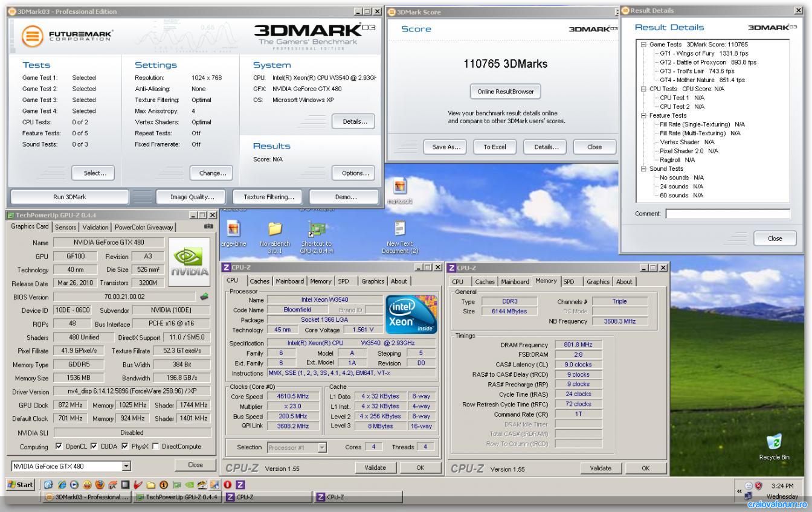The height and width of the screenshot is (512, 812).
Task: Open the Shortcut to GPU-Z 0.4.4 desktop icon
Action: (x=317, y=238)
